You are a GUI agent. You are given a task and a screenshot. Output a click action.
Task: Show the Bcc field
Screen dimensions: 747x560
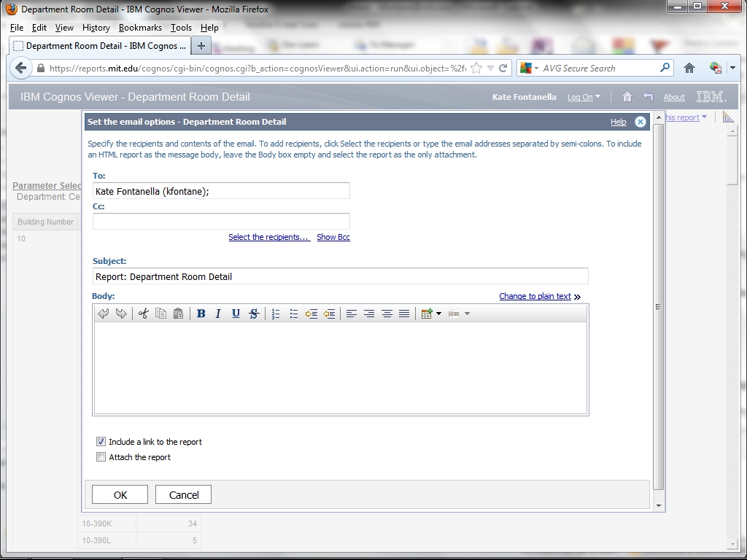tap(333, 237)
